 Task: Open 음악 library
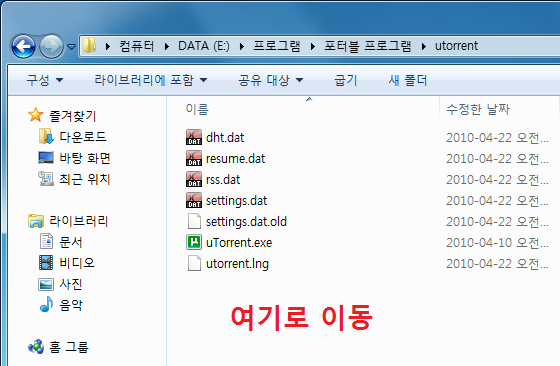(x=71, y=305)
